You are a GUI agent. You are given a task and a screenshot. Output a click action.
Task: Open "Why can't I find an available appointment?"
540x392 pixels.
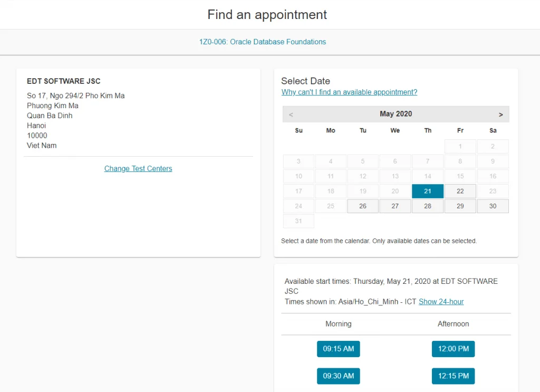[349, 92]
